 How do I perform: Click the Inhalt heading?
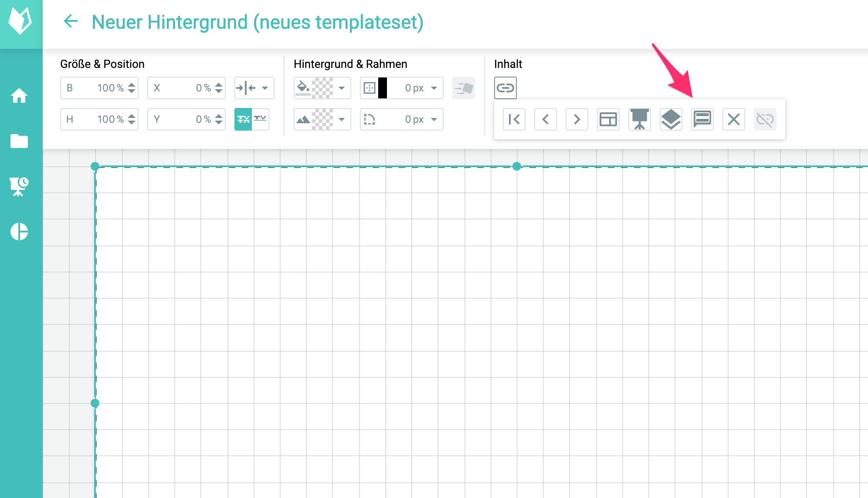coord(508,64)
